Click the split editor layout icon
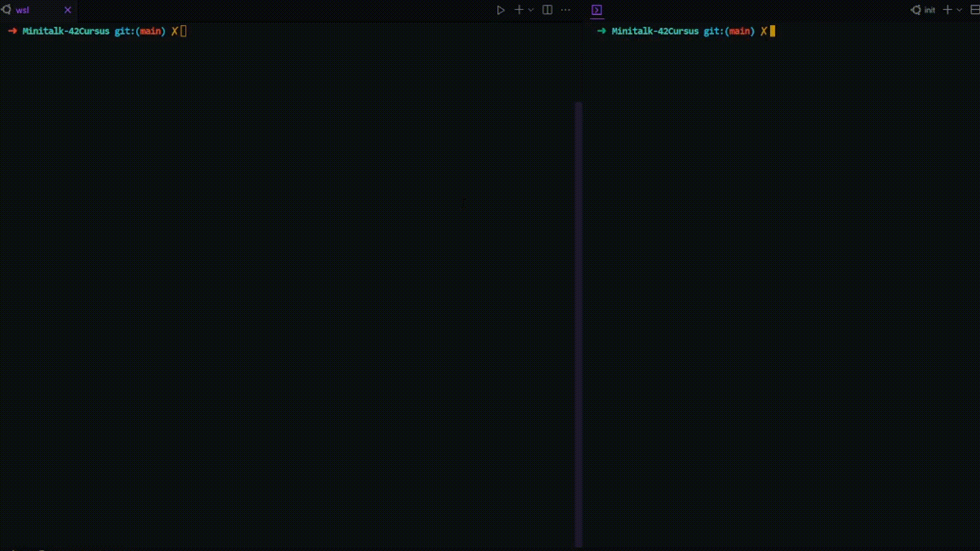The width and height of the screenshot is (980, 551). pyautogui.click(x=547, y=10)
